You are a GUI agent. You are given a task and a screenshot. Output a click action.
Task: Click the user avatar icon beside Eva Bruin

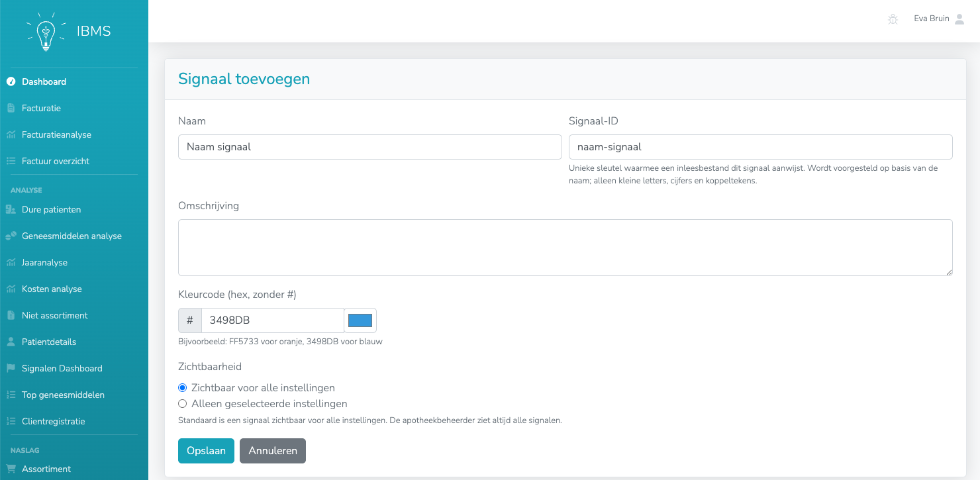(959, 19)
